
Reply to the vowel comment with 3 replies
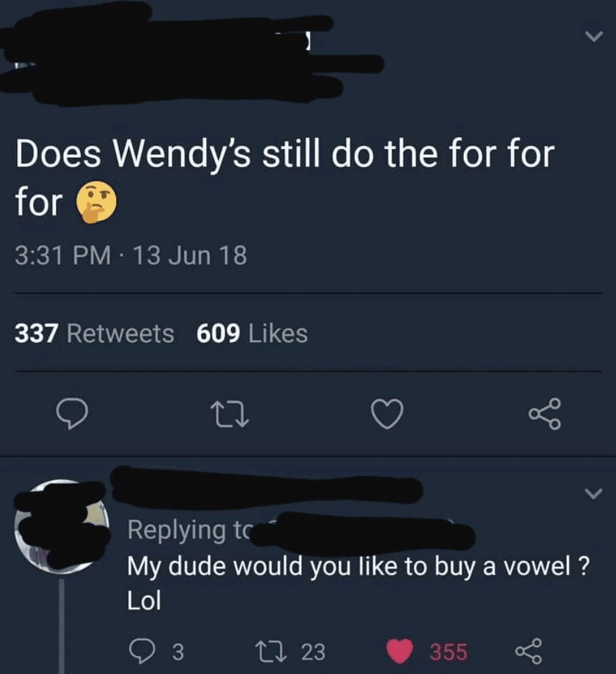(157, 651)
